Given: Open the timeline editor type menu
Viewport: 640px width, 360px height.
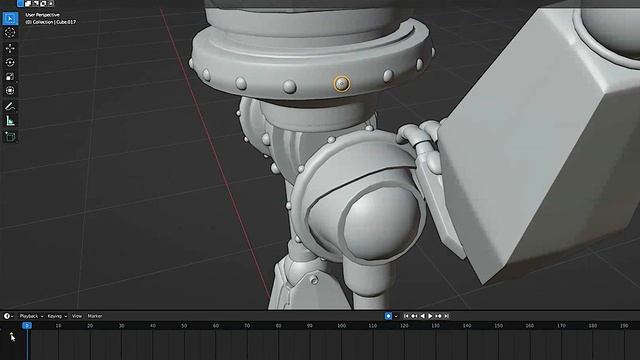Looking at the screenshot, I should coord(8,316).
